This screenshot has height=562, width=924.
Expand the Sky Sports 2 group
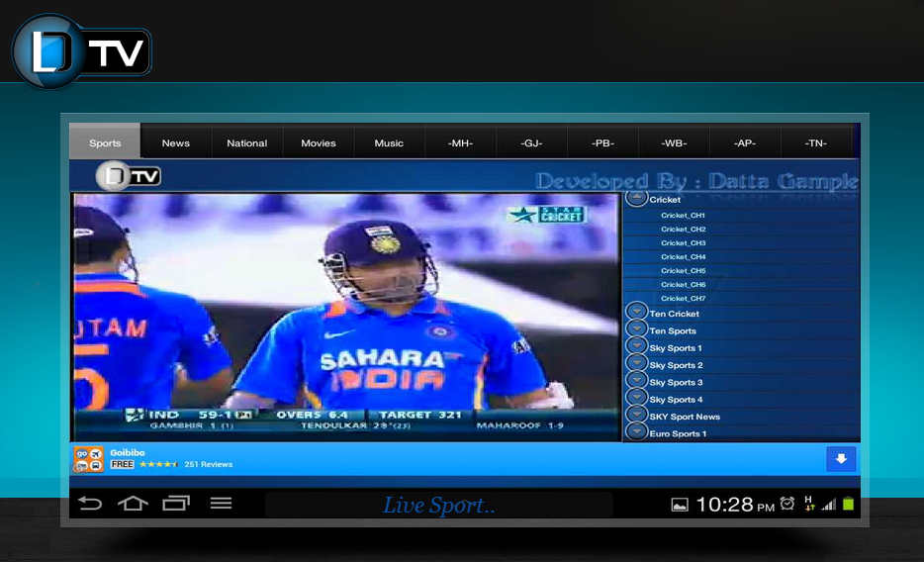pyautogui.click(x=636, y=363)
